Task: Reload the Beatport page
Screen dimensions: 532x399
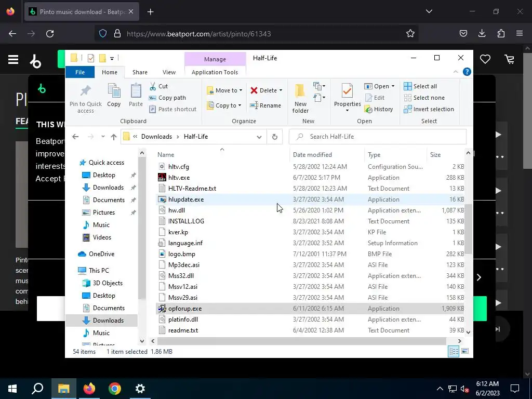Action: coord(50,34)
